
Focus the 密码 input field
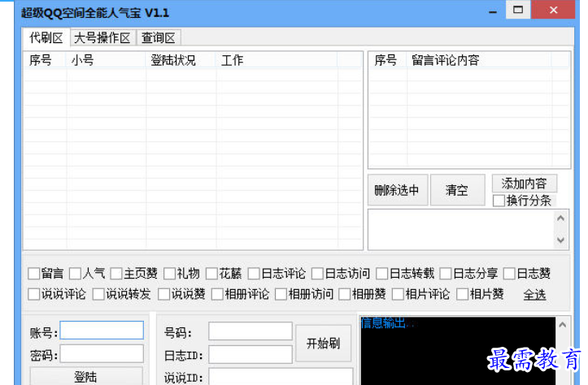click(x=102, y=354)
